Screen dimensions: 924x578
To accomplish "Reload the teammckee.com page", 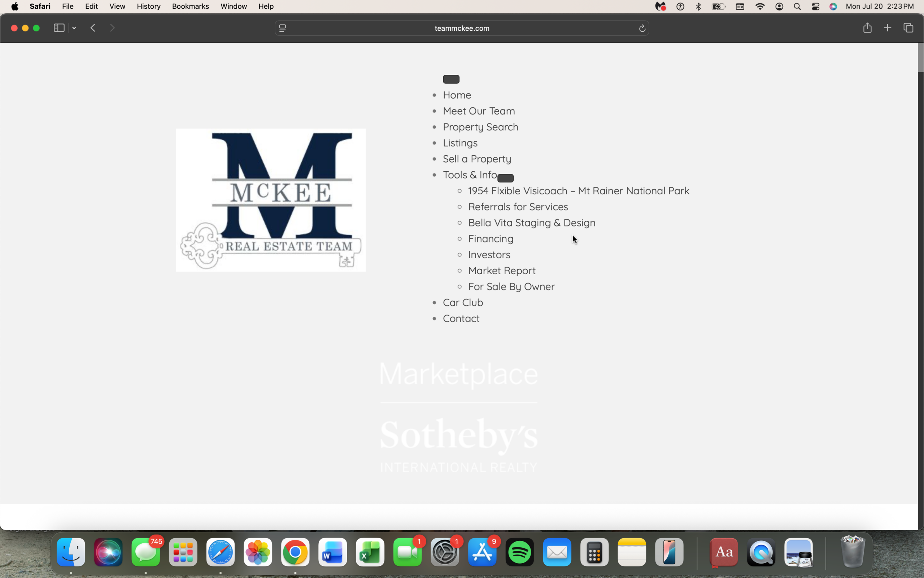I will click(x=642, y=28).
